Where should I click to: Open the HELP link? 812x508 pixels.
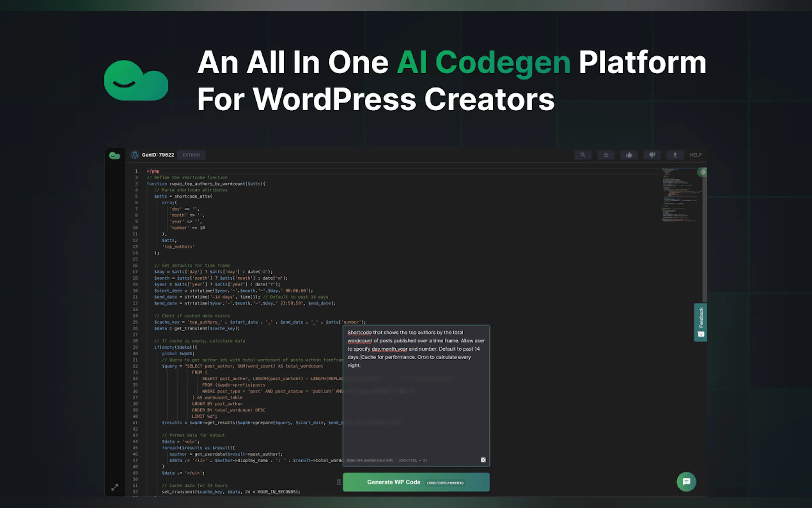click(x=695, y=155)
